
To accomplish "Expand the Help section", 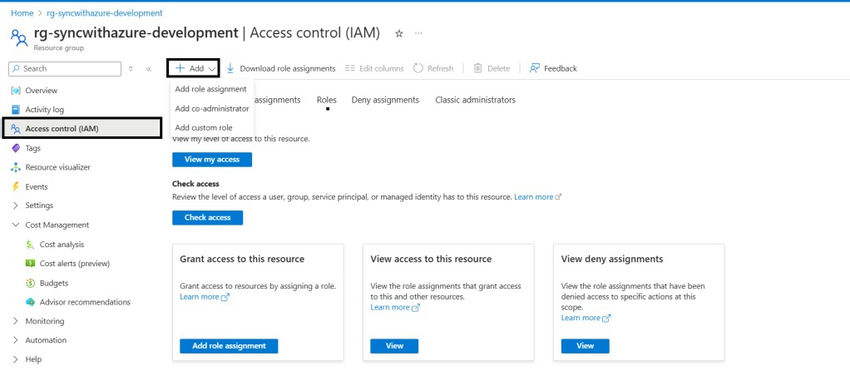I will click(15, 359).
